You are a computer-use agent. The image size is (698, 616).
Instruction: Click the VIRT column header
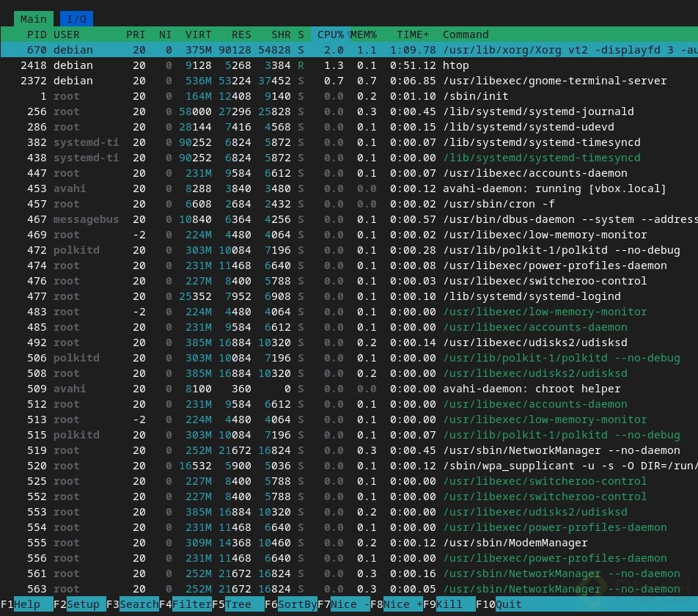tap(198, 34)
